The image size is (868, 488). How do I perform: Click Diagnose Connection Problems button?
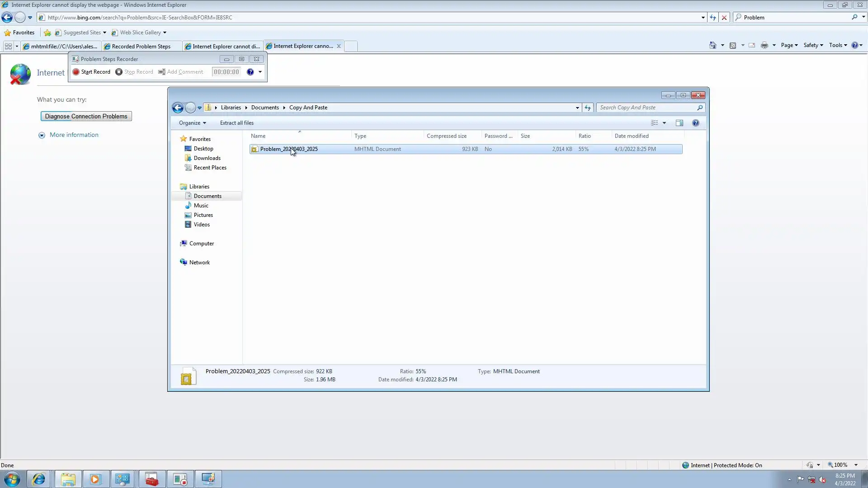(86, 116)
